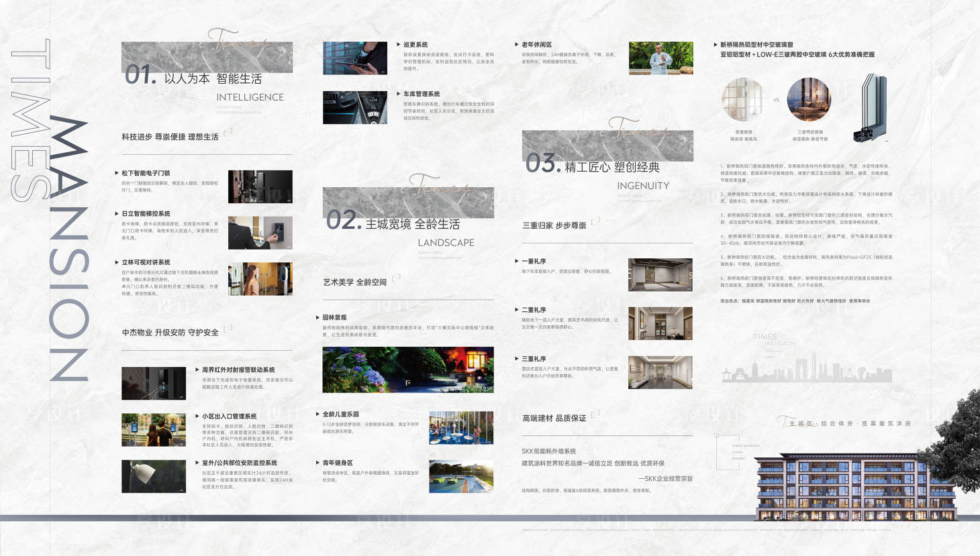This screenshot has width=980, height=556.
Task: Select the 二重礼序 title
Action: point(534,310)
